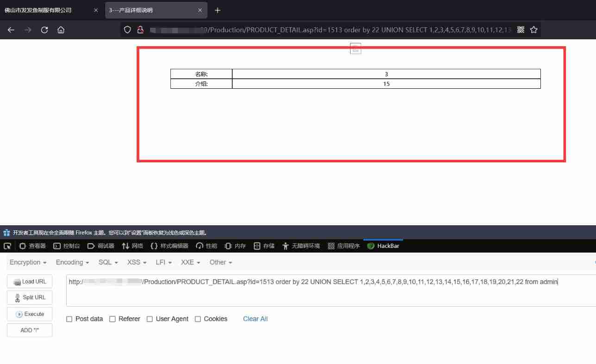Open the shield tracking protection icon
This screenshot has width=596, height=364.
click(x=128, y=30)
